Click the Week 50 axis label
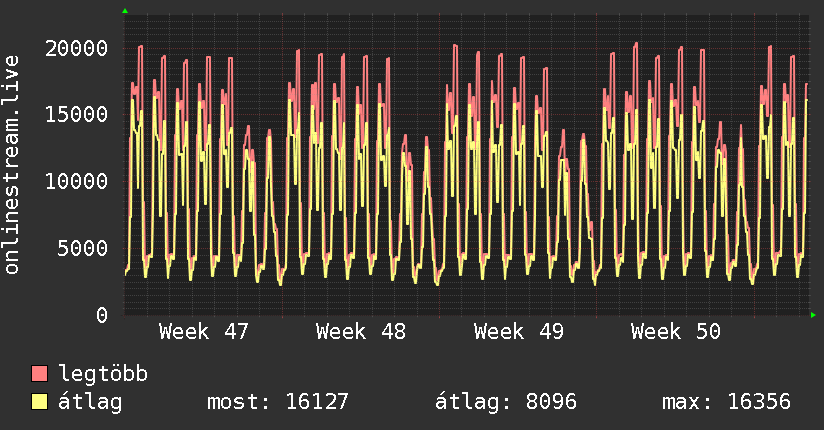 [x=675, y=332]
